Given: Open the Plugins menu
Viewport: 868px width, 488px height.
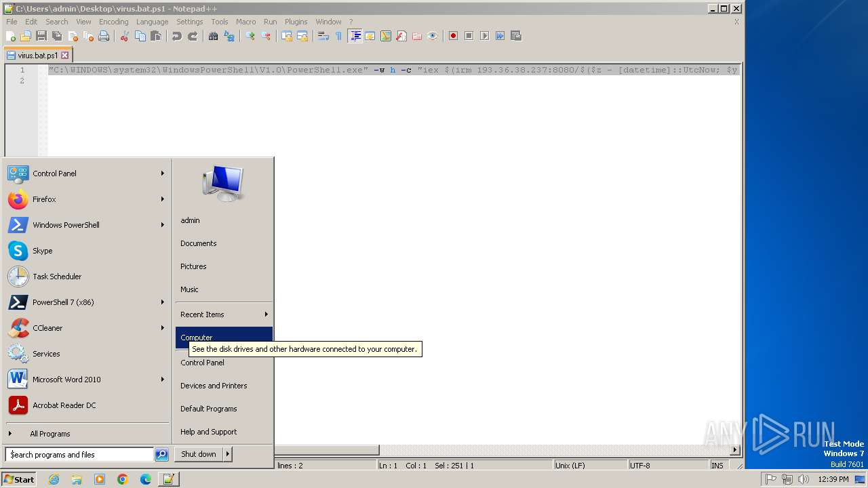Looking at the screenshot, I should coord(296,22).
